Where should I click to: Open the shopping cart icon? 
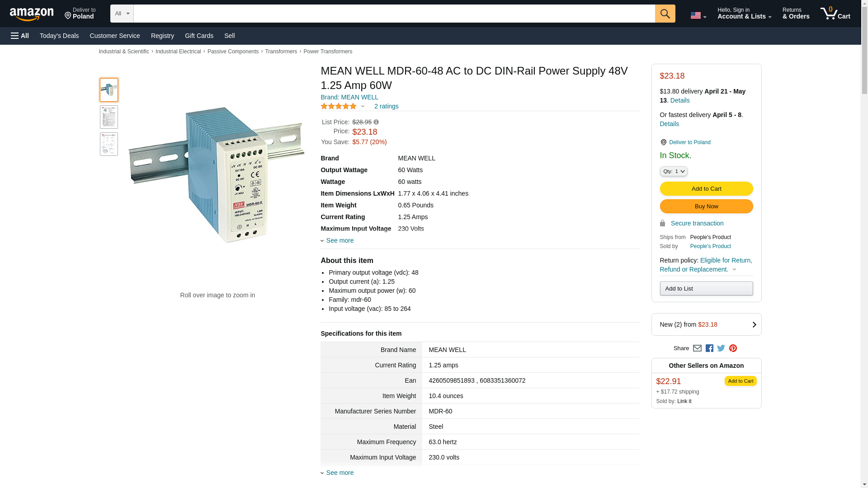click(835, 14)
